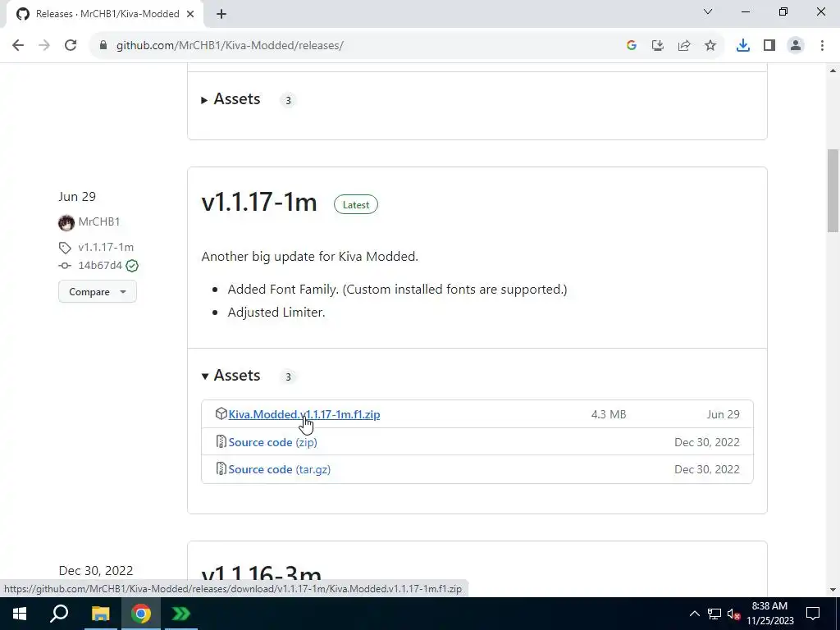840x630 pixels.
Task: Click the Latest badge
Action: pos(356,204)
